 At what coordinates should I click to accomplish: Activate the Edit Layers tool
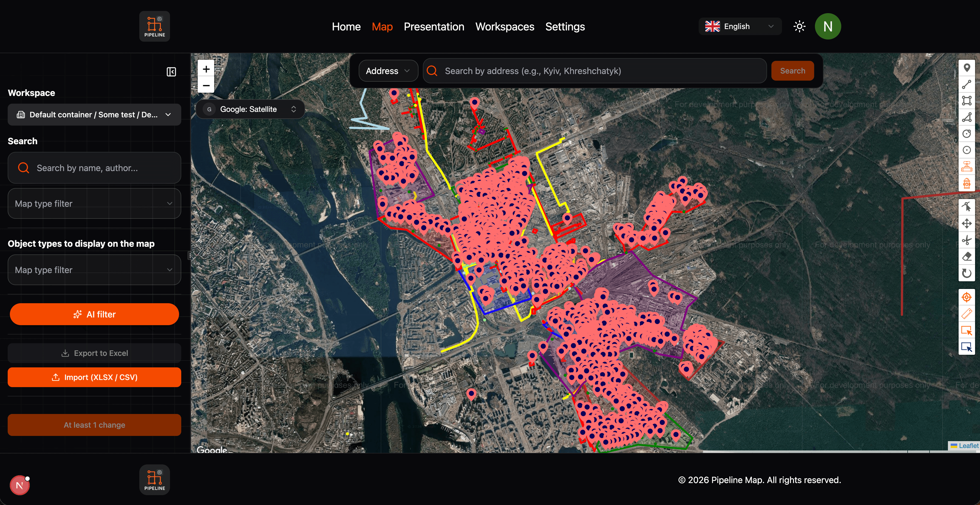[x=967, y=207]
